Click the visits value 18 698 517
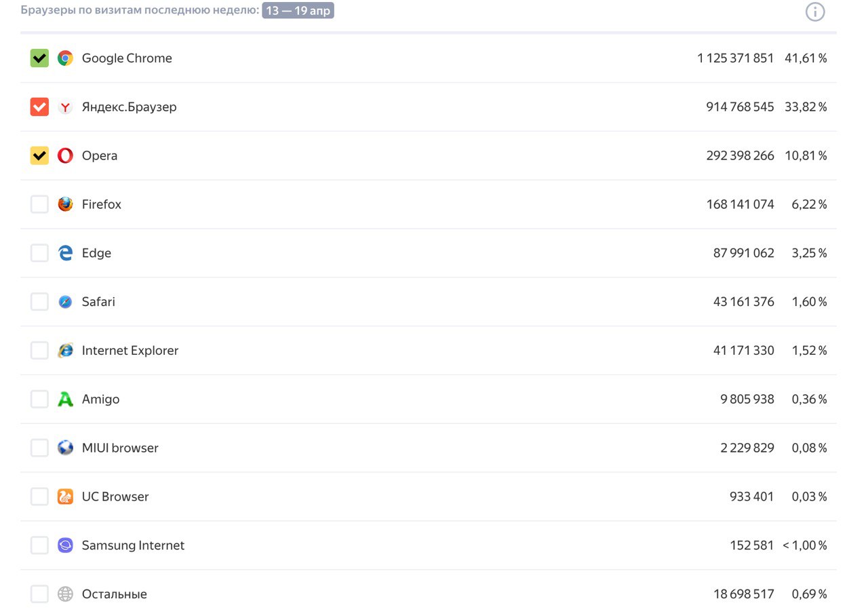 [x=744, y=594]
